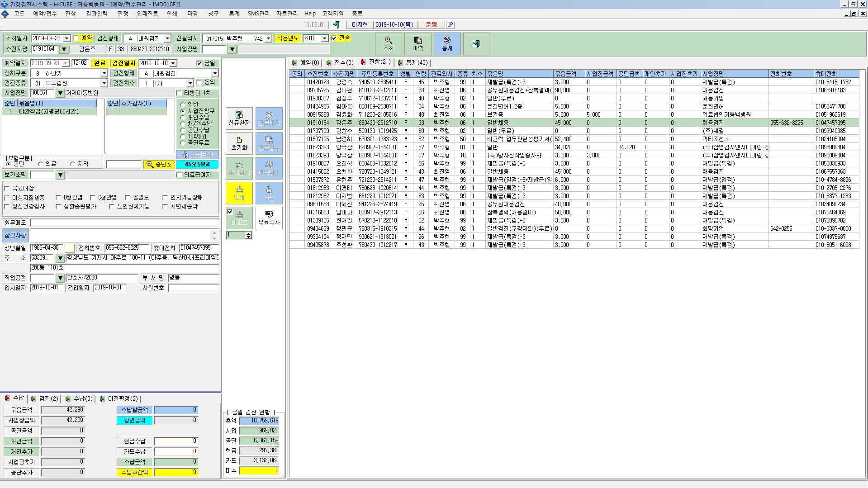This screenshot has height=488, width=868.
Task: Click the 통계 statistics icon button
Action: [x=447, y=43]
